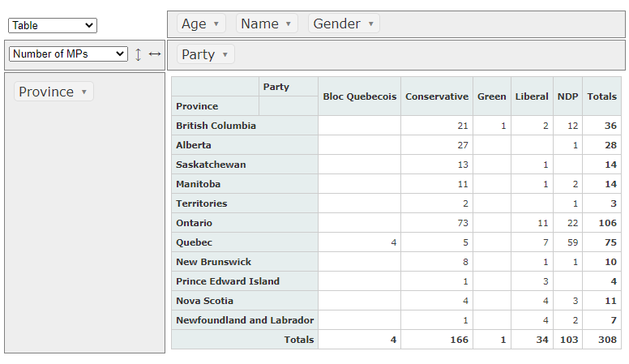Viewport: 629px width, 364px height.
Task: Click the Party axis label in table
Action: 289,87
